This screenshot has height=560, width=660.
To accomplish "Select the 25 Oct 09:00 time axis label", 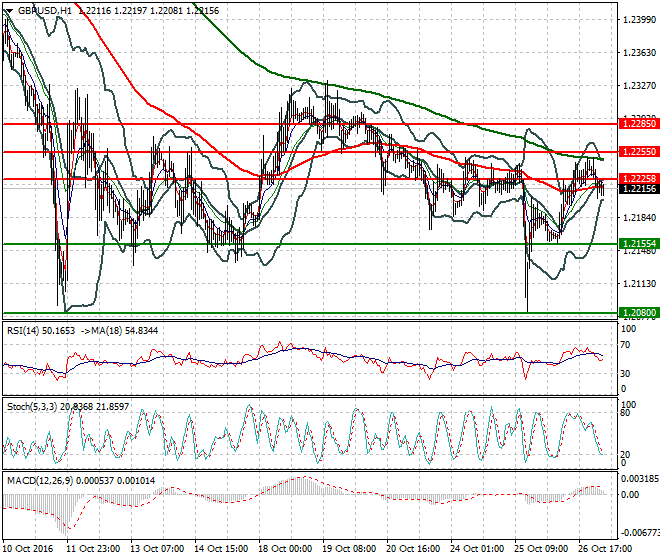I will tap(542, 549).
